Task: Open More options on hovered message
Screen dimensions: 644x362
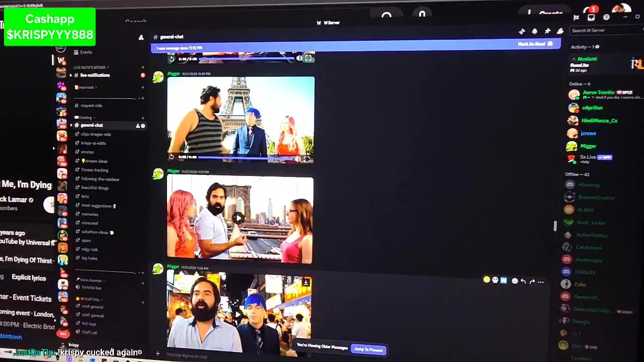Action: click(541, 282)
